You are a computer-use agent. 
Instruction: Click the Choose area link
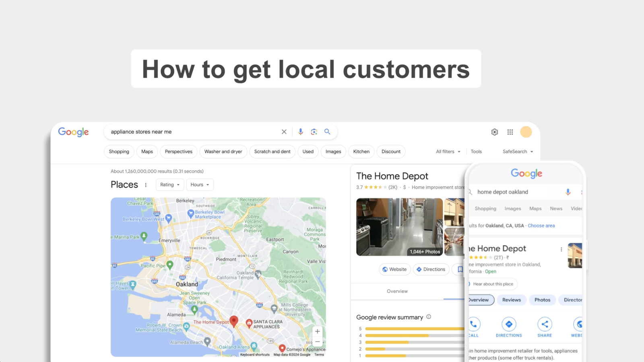point(541,225)
